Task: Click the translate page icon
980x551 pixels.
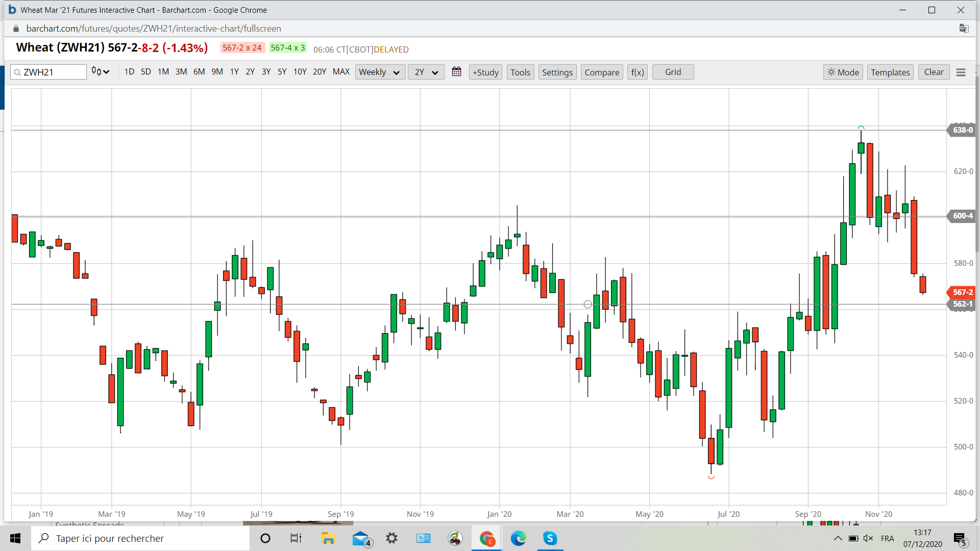Action: (x=964, y=29)
